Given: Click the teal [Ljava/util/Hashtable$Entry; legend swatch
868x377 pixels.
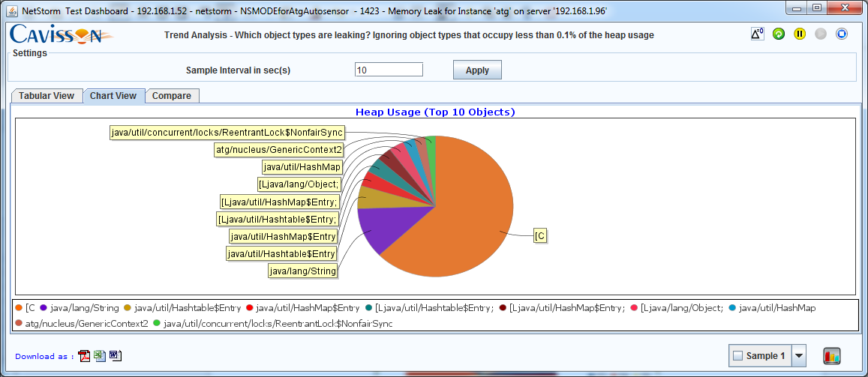Looking at the screenshot, I should click(368, 308).
